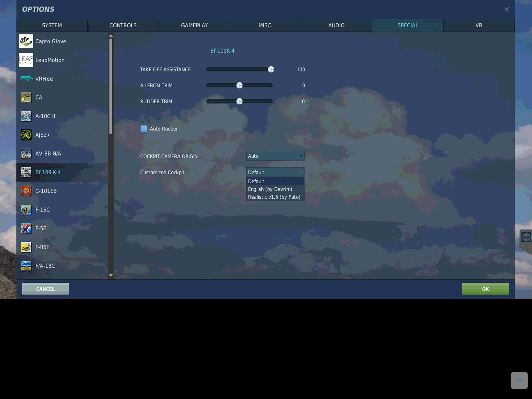
Task: Click the Capto Glove module icon
Action: point(26,41)
